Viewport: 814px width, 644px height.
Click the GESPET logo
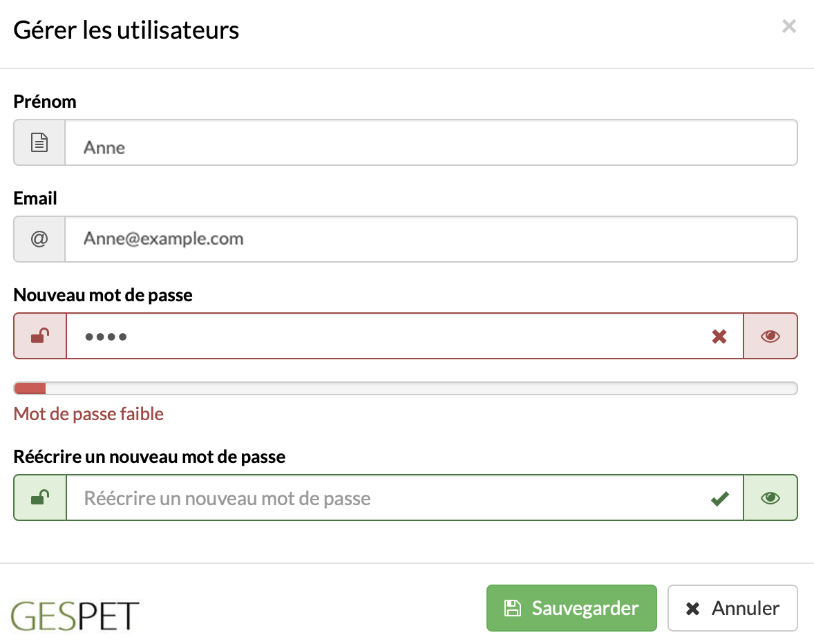[75, 616]
